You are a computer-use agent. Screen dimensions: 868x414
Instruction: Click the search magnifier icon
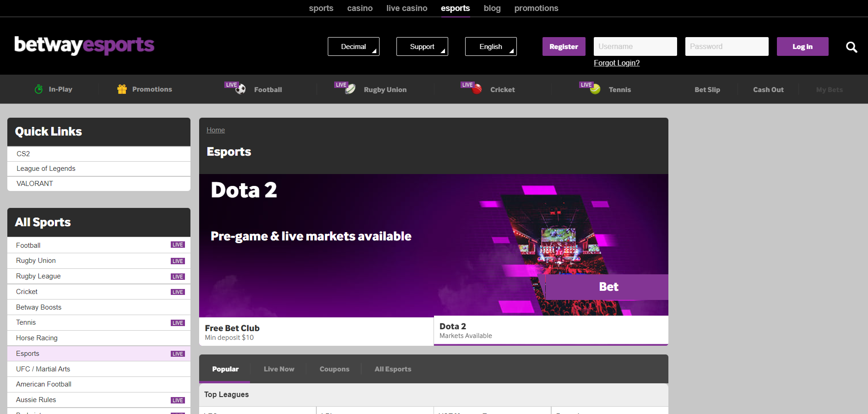coord(851,47)
